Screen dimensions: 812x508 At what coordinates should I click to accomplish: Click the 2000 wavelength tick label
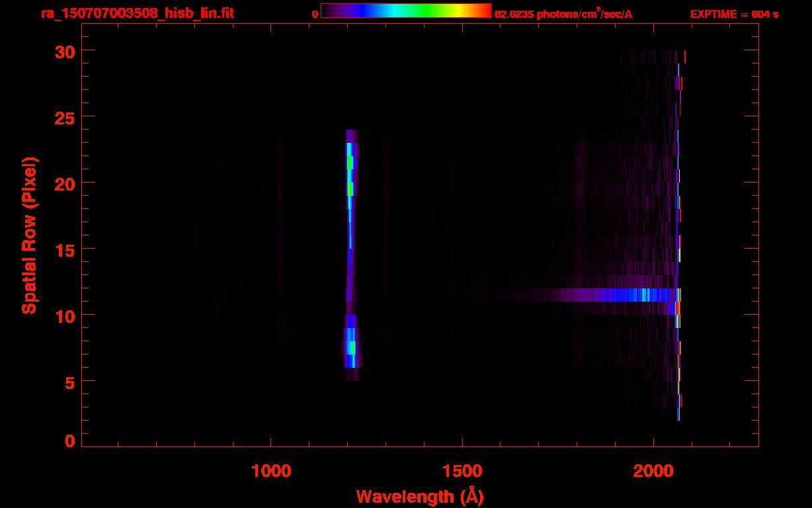(653, 470)
